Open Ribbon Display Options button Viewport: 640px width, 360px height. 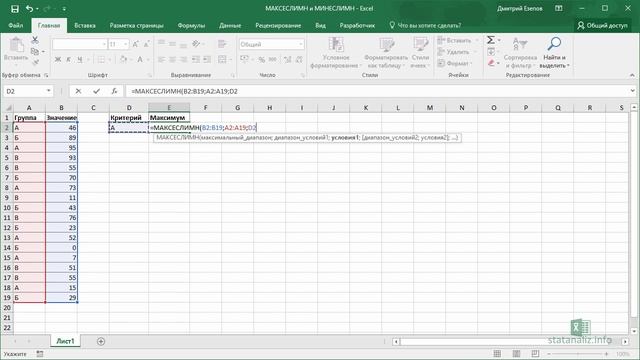pyautogui.click(x=559, y=9)
